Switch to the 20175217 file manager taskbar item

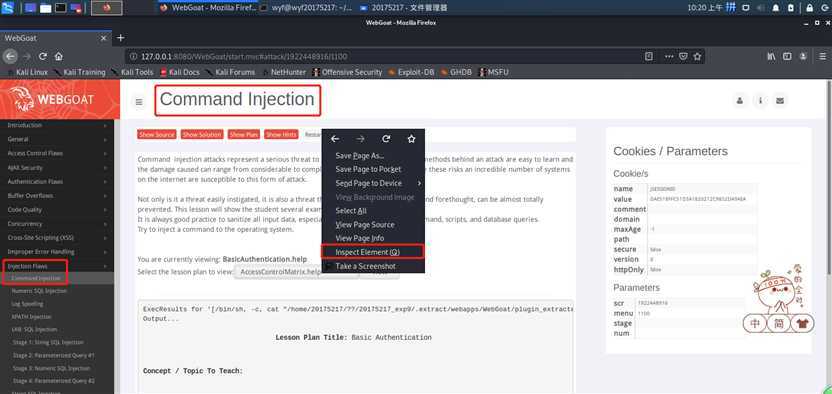tap(403, 7)
